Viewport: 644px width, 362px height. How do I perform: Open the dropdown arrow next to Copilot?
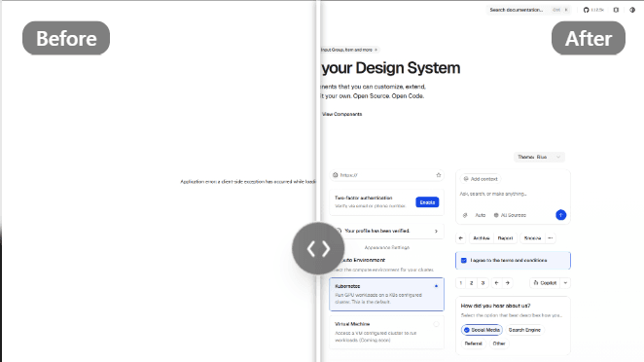[565, 283]
